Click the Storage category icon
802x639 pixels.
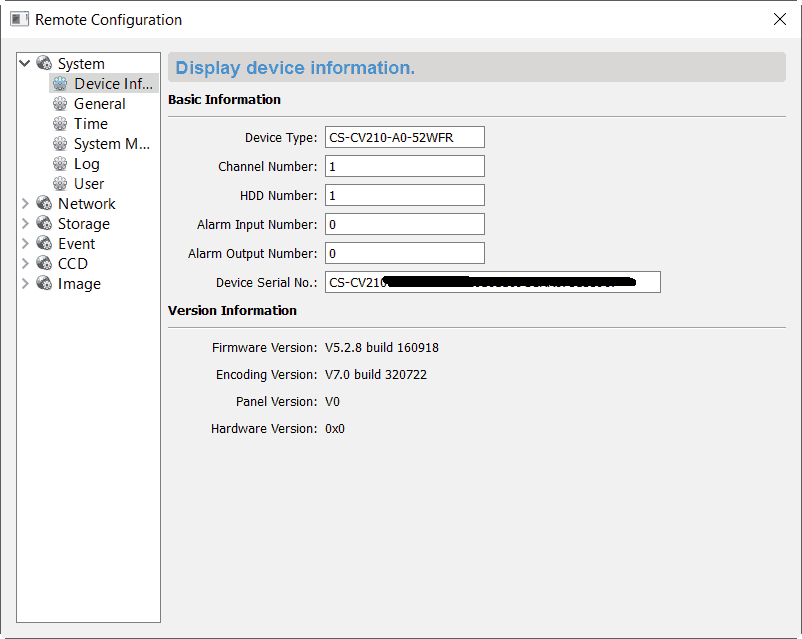tap(44, 224)
